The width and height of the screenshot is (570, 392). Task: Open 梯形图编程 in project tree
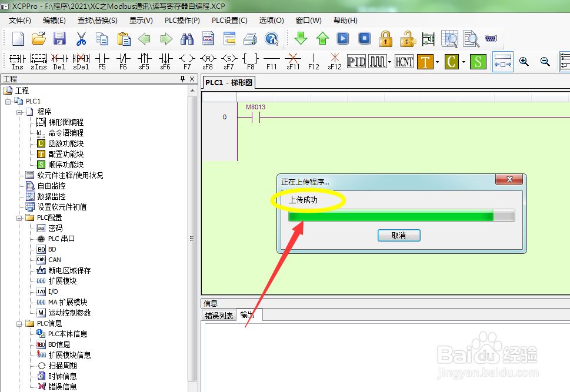pyautogui.click(x=66, y=122)
